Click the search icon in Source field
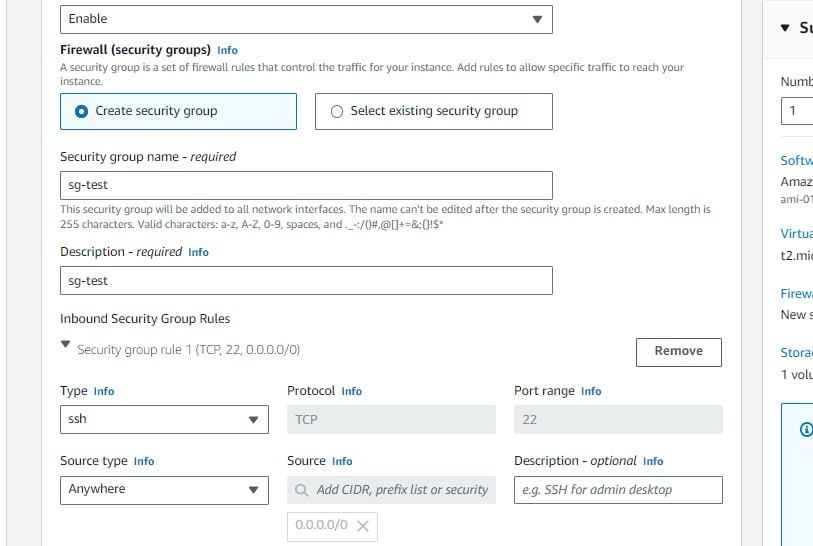This screenshot has width=813, height=546. click(301, 490)
